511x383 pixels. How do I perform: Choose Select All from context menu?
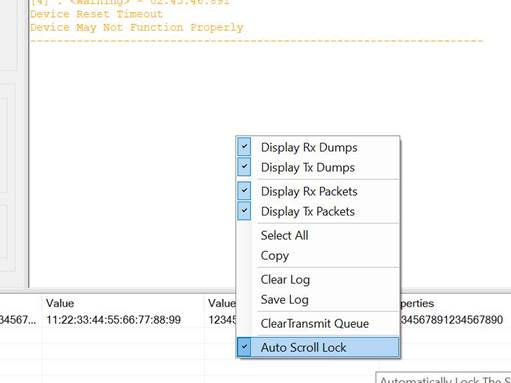click(318, 235)
